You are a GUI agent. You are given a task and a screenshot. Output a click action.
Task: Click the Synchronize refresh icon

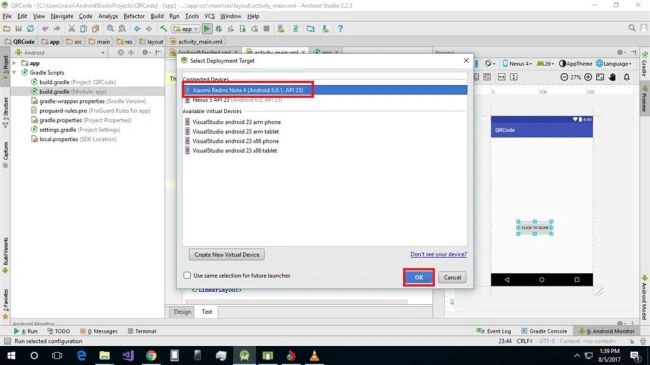tap(30, 29)
